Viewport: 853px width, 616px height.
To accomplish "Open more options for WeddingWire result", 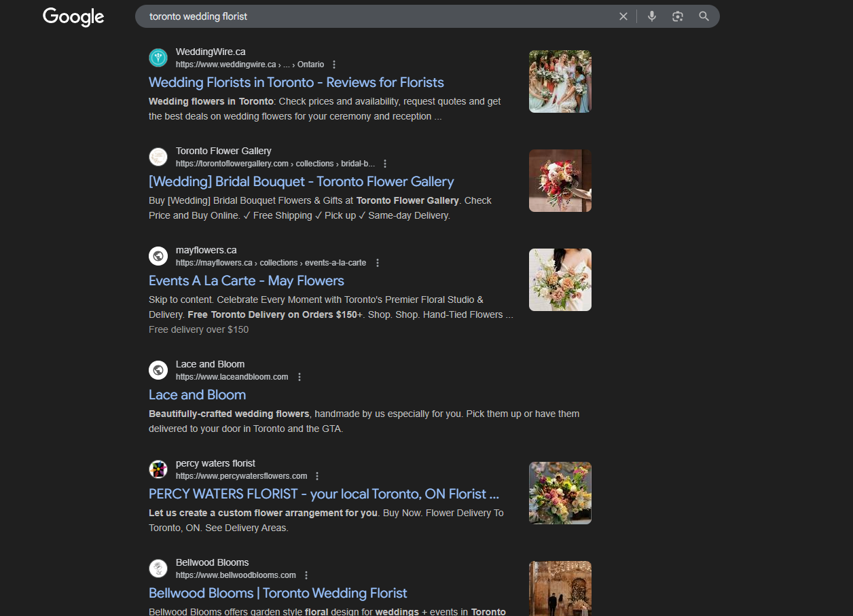I will point(333,65).
